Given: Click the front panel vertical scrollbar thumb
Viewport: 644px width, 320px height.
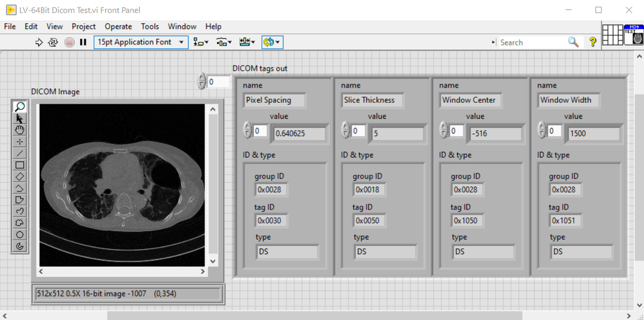Looking at the screenshot, I should (640, 177).
